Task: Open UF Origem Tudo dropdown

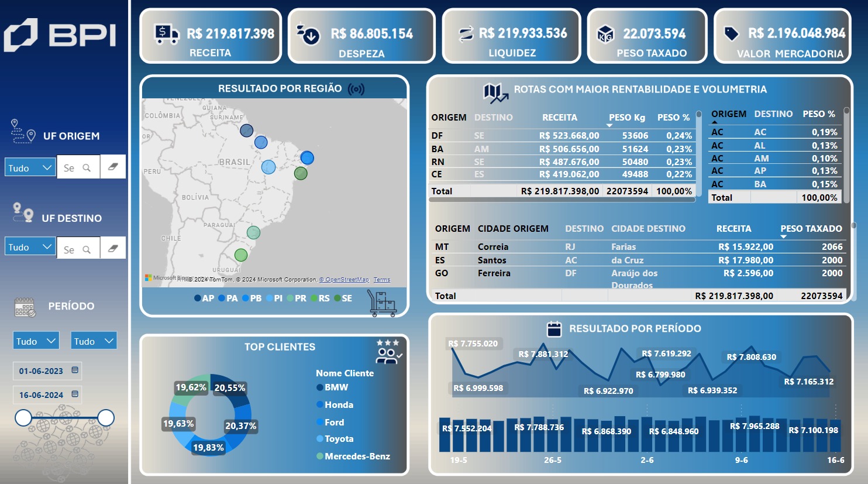Action: click(x=30, y=167)
